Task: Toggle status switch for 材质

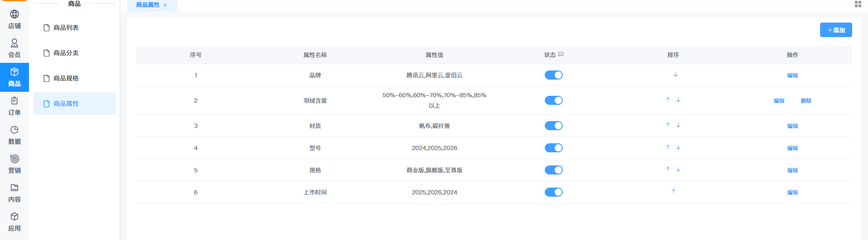Action: [553, 126]
